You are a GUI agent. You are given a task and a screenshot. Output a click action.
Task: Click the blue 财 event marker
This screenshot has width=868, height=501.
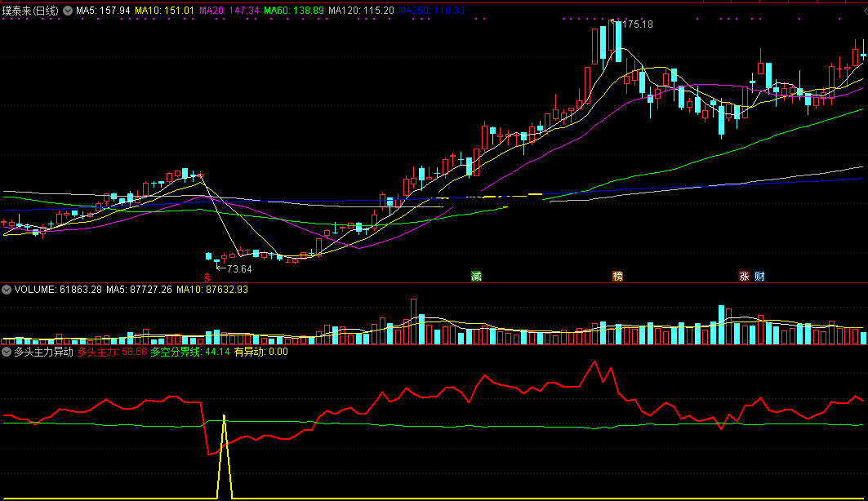760,277
